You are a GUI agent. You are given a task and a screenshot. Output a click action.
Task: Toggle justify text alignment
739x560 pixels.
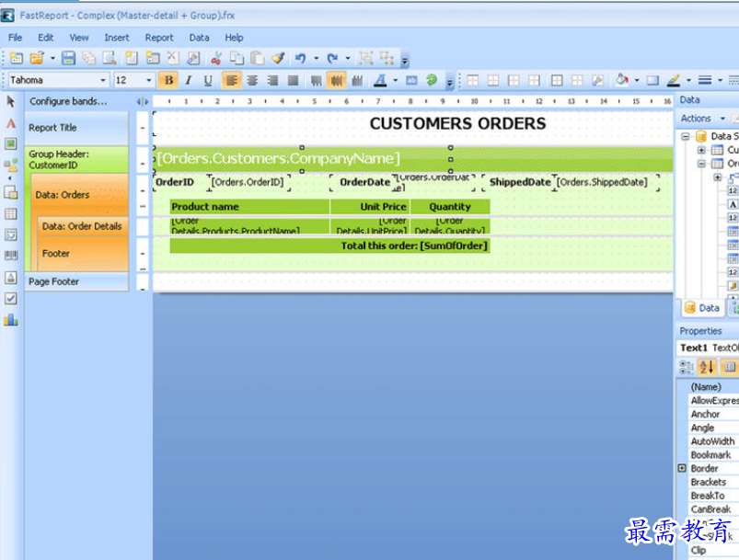tap(294, 80)
